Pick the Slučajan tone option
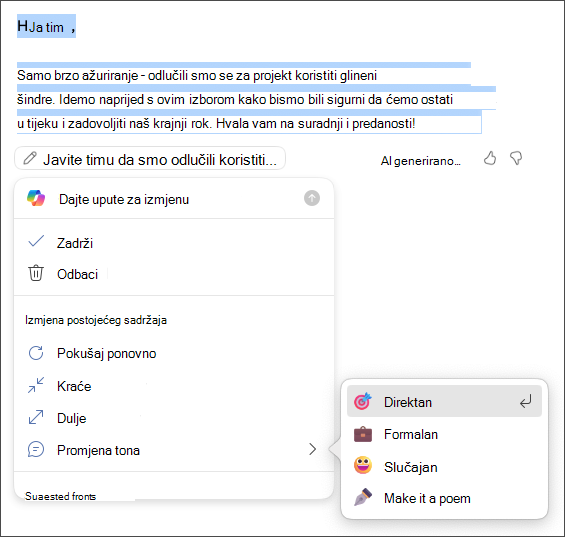 coord(444,467)
